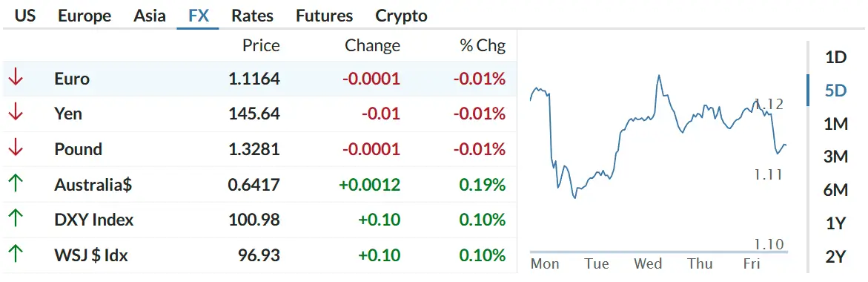Open the Australia$ quote link

coord(93,185)
